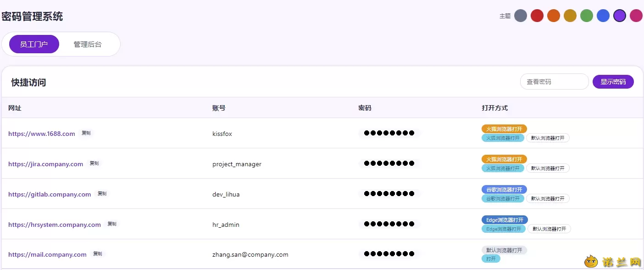
Task: Visit the https://jira.company.com link
Action: coord(46,164)
